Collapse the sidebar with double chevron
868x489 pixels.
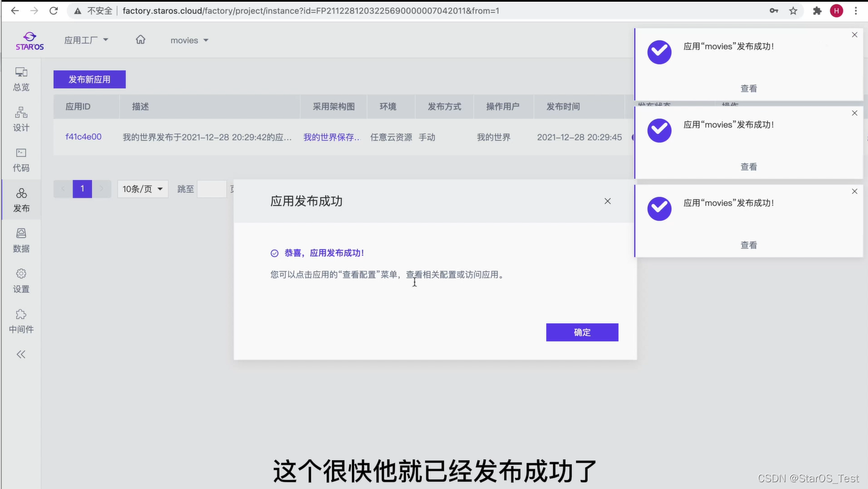click(x=21, y=355)
